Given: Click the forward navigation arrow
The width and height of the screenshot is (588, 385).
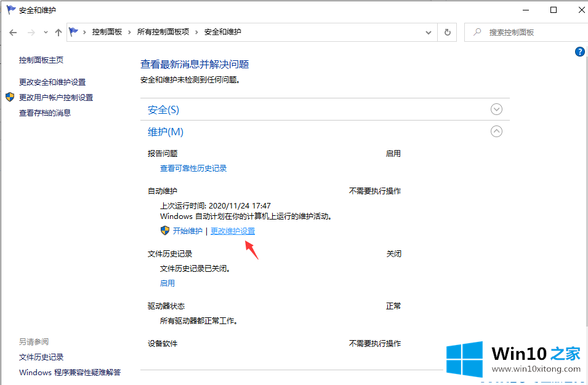Looking at the screenshot, I should pyautogui.click(x=31, y=33).
